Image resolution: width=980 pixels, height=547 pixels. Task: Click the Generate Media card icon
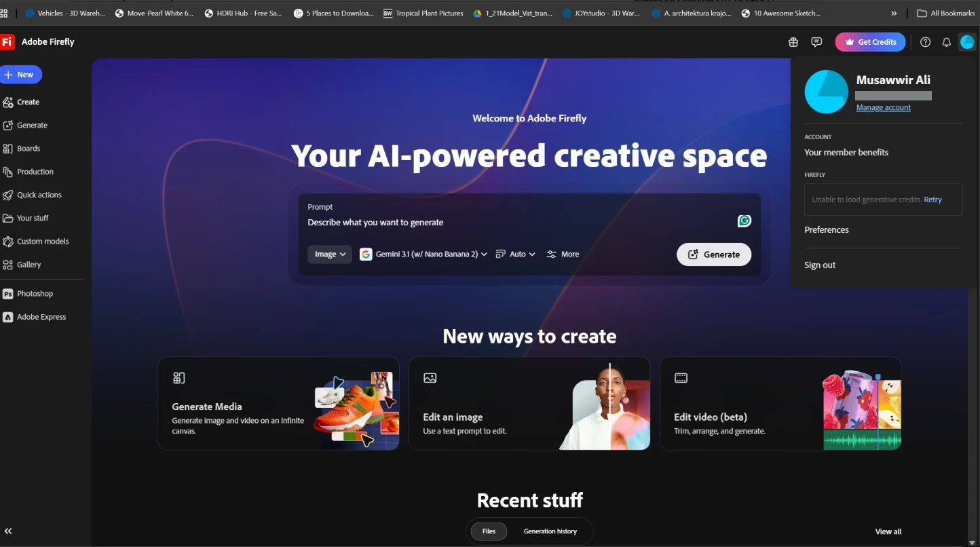coord(179,378)
